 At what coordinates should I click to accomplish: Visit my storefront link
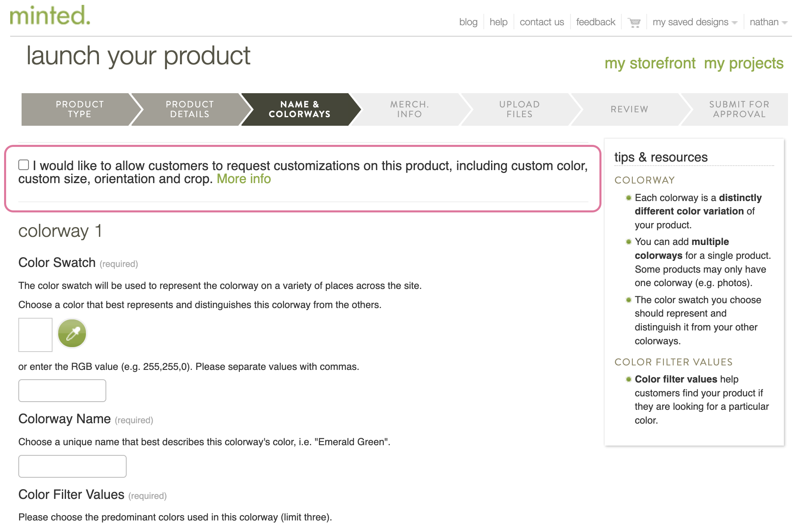650,63
